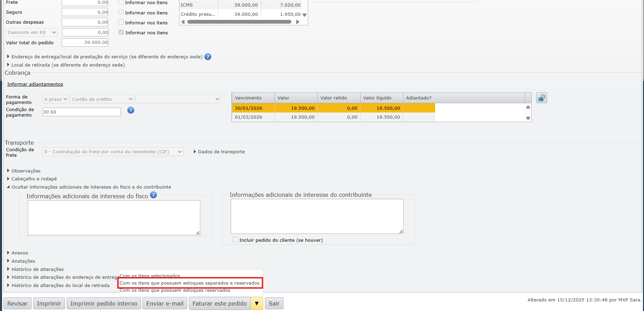Click the Imprimir button
The width and height of the screenshot is (644, 311).
49,303
